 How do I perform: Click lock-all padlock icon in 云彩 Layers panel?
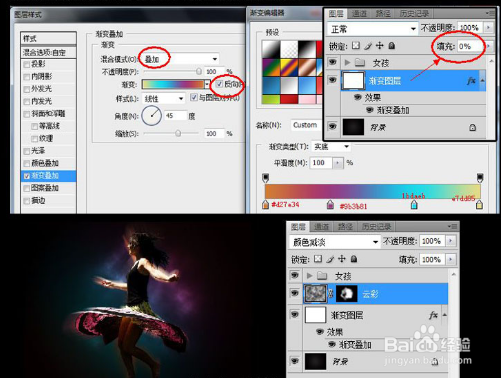tap(354, 259)
